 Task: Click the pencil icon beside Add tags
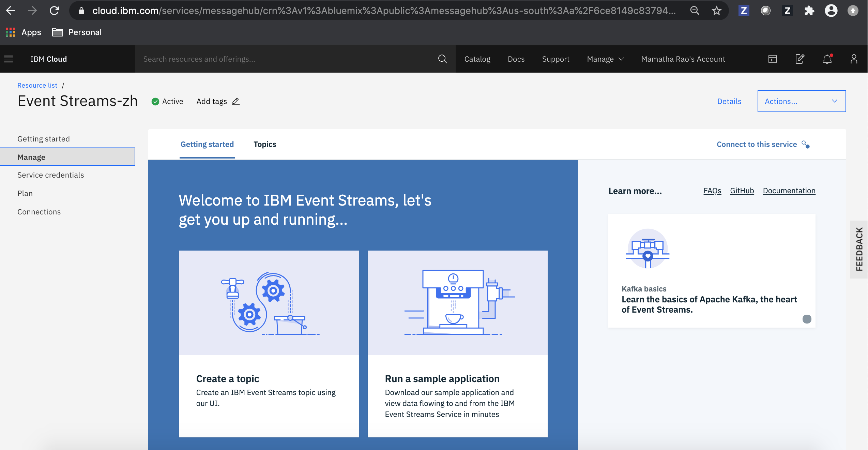click(x=236, y=101)
